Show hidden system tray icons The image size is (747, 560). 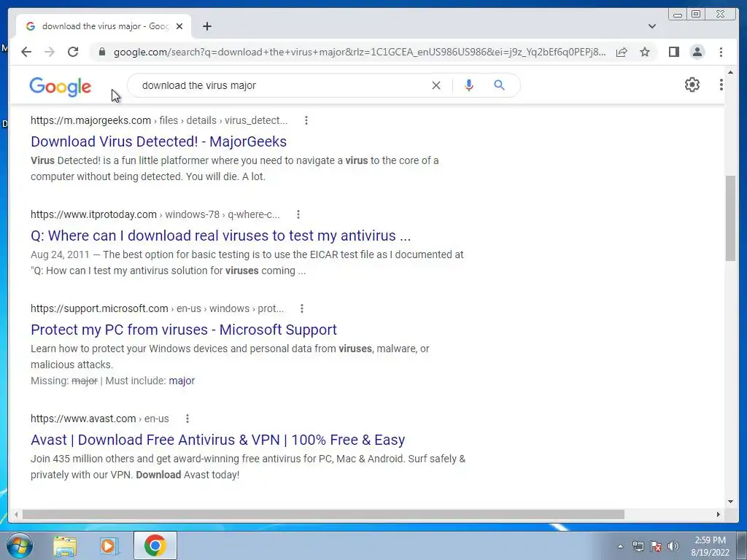[620, 546]
